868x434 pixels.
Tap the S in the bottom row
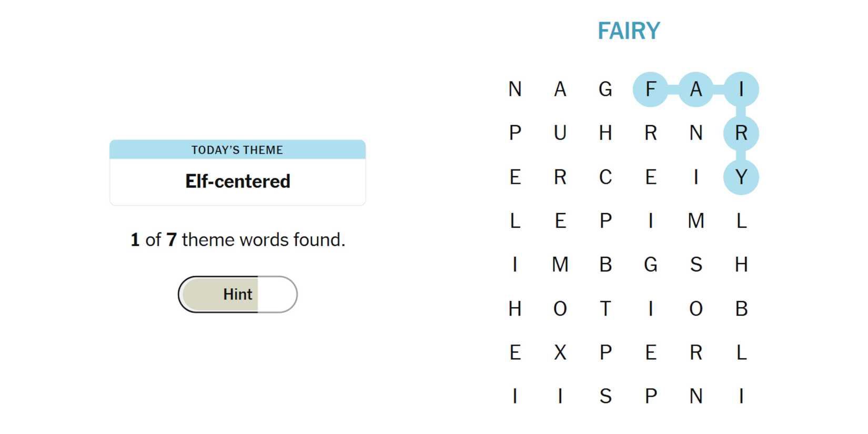pyautogui.click(x=605, y=396)
